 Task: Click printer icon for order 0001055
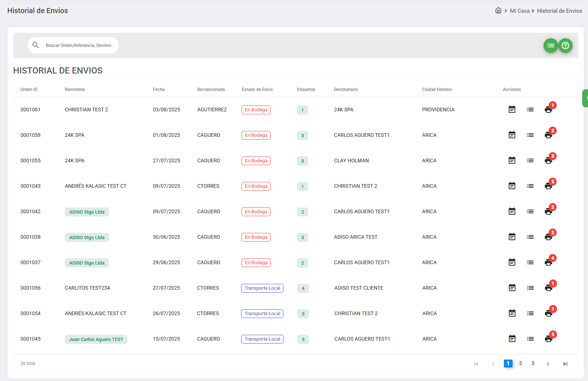[548, 160]
